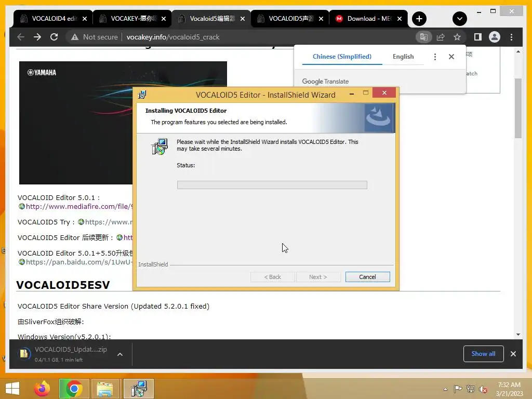532x399 pixels.
Task: Open the mediafire link for VOCALOID Editor 5.0.1
Action: tap(79, 206)
